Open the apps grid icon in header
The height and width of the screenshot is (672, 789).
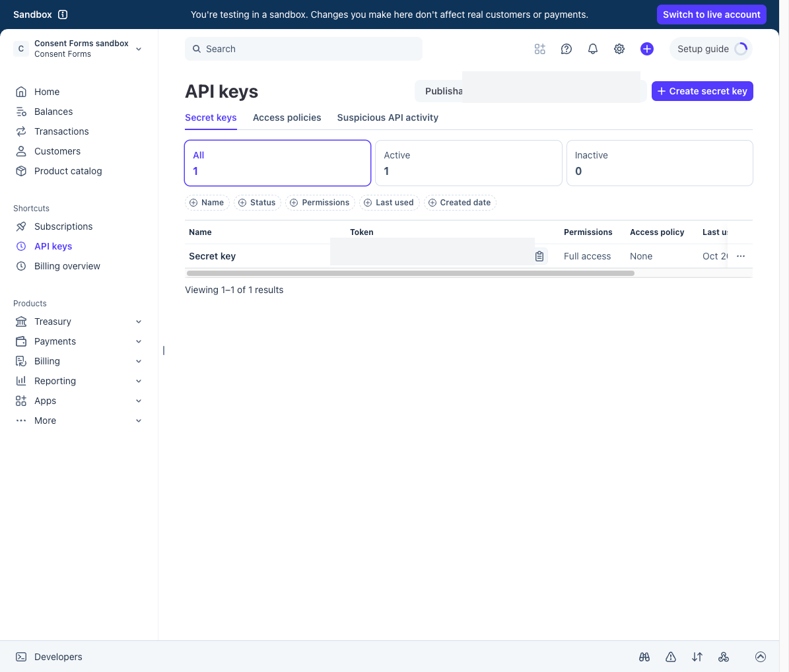click(540, 49)
